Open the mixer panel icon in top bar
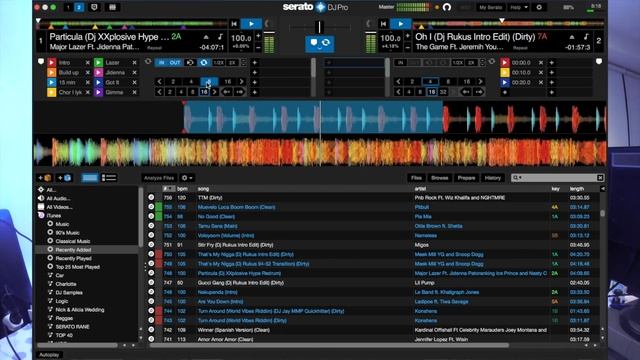640x360 pixels. [112, 7]
